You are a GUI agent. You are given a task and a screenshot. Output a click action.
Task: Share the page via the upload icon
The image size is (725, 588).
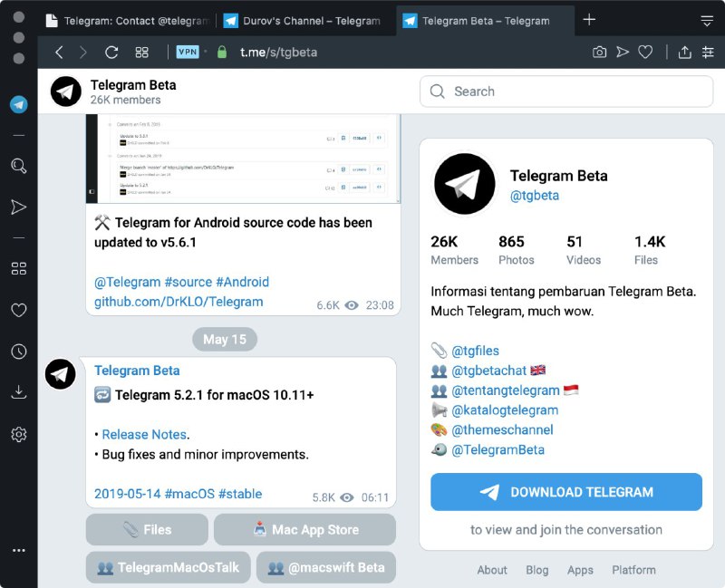pos(685,52)
